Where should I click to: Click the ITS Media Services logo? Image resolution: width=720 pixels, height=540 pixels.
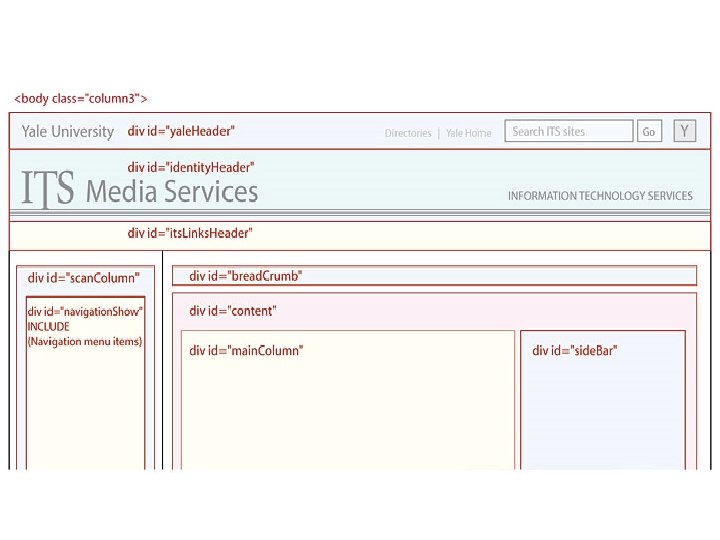pyautogui.click(x=140, y=189)
